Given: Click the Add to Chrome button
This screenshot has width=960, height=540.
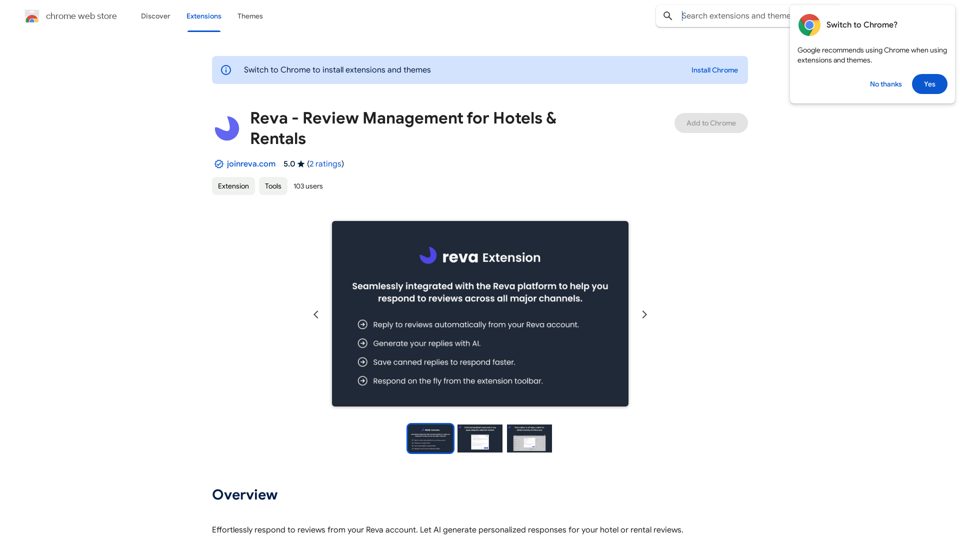Looking at the screenshot, I should pos(711,123).
